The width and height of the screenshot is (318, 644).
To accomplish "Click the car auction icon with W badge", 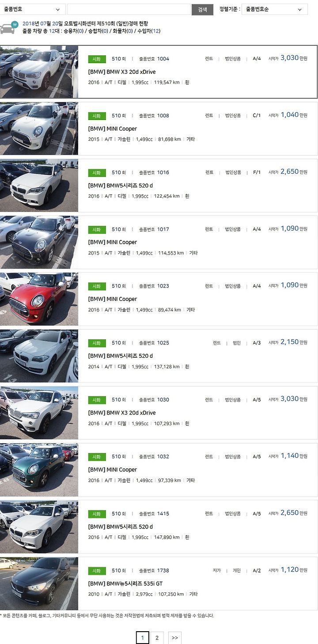I will pyautogui.click(x=9, y=27).
